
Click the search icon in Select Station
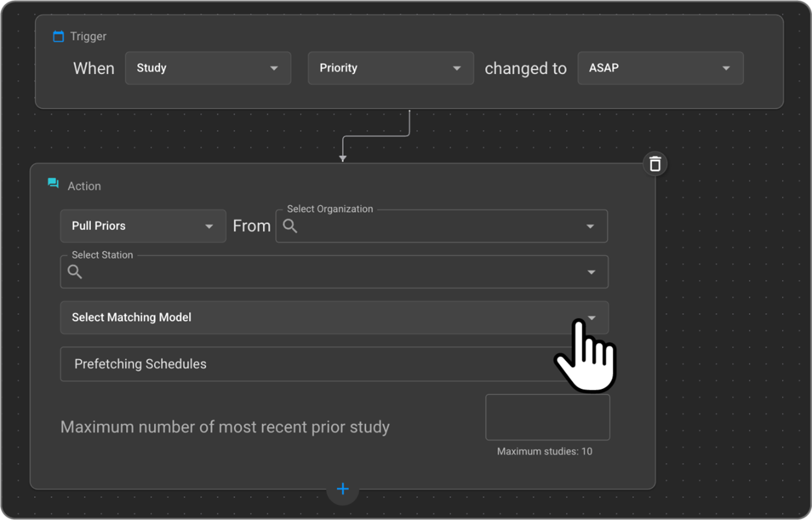pyautogui.click(x=75, y=271)
